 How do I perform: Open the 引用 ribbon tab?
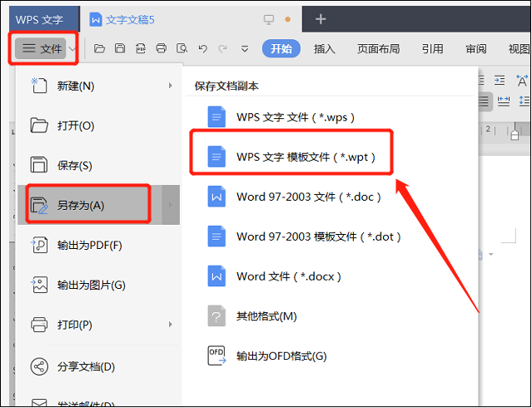pos(432,49)
